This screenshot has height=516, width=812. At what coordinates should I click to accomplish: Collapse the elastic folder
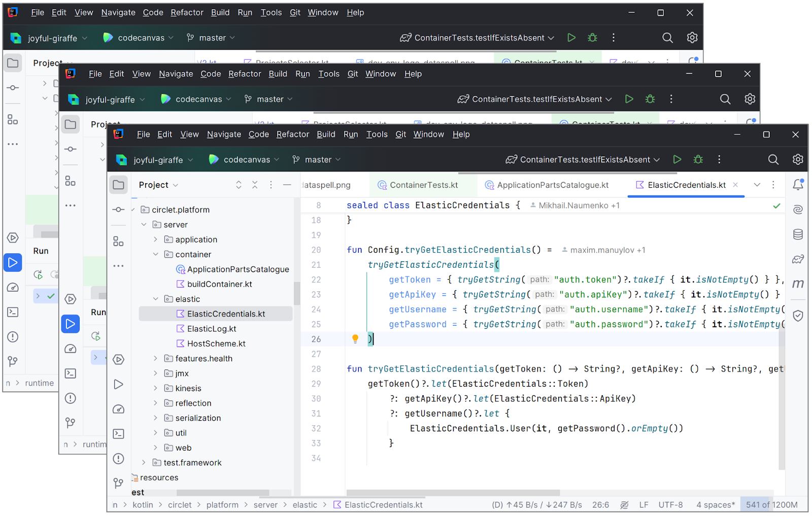[x=156, y=299]
